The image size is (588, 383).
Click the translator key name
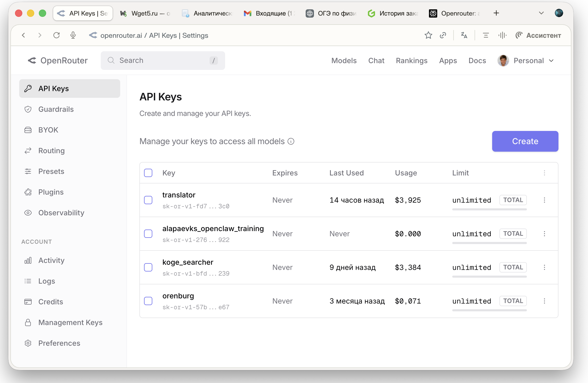coord(179,195)
